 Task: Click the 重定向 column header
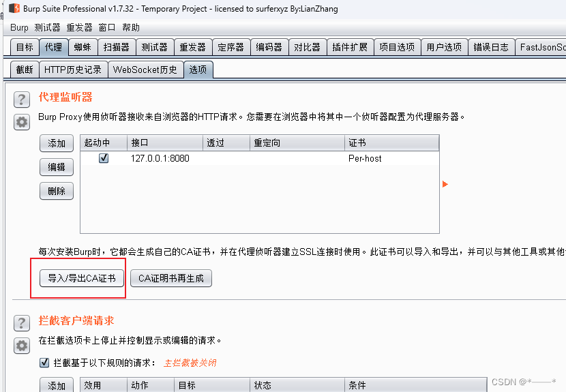[297, 143]
